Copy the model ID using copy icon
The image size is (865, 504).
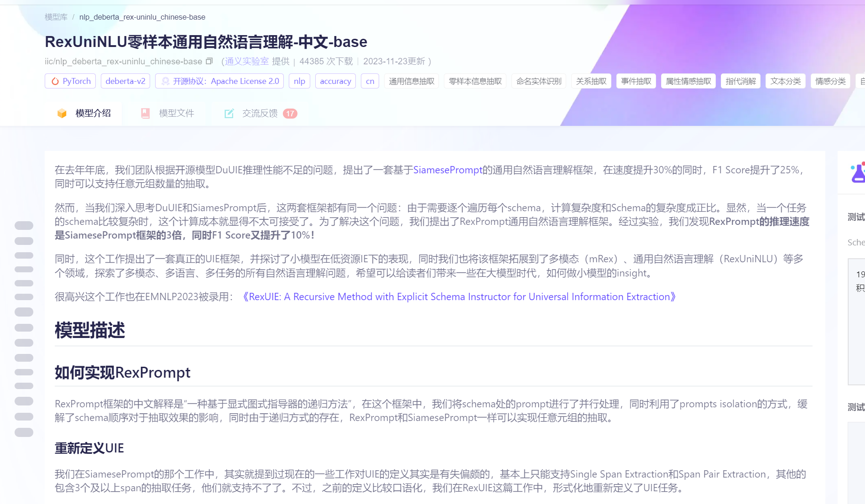209,61
